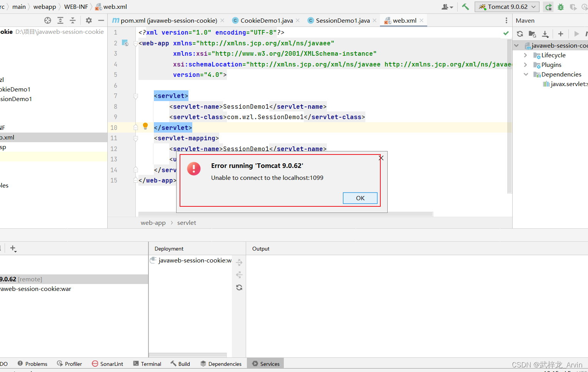
Task: Close the web.xml tab
Action: click(x=422, y=20)
